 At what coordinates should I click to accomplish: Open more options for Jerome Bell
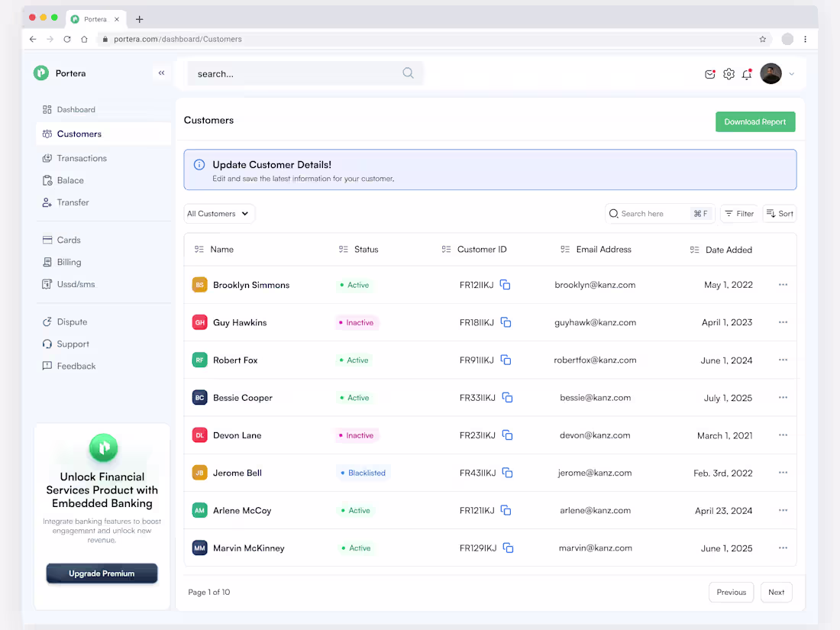pos(783,472)
